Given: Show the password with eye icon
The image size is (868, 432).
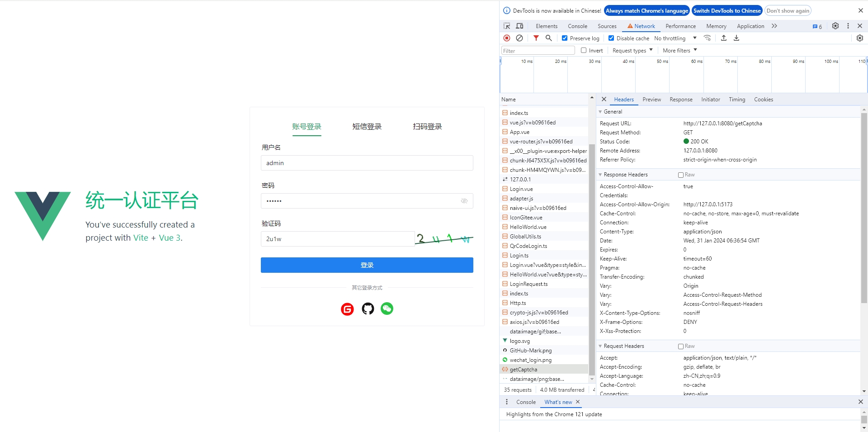Looking at the screenshot, I should point(464,201).
